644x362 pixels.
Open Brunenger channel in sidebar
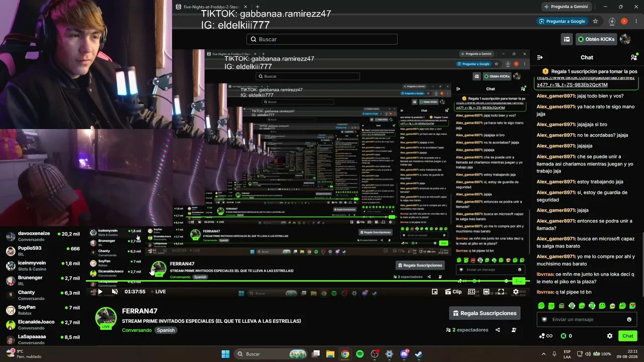point(43,281)
